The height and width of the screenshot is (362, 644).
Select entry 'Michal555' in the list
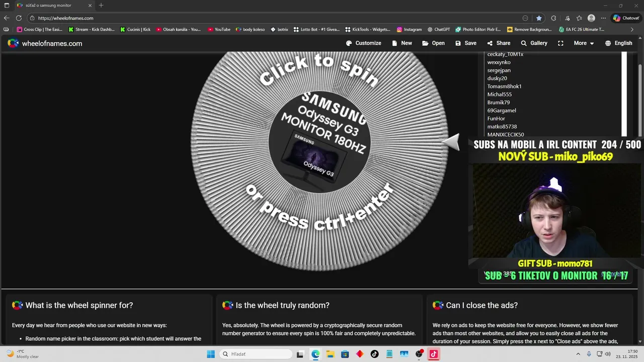[500, 95]
